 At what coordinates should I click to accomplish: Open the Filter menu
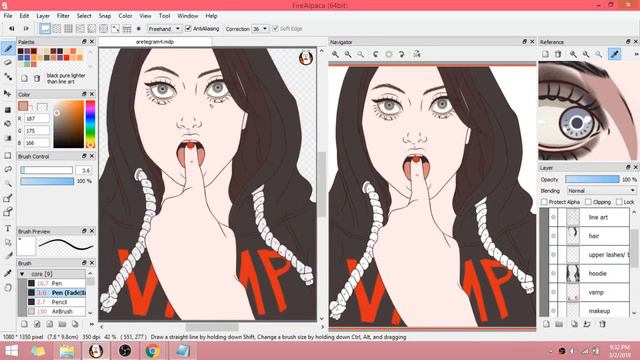63,16
